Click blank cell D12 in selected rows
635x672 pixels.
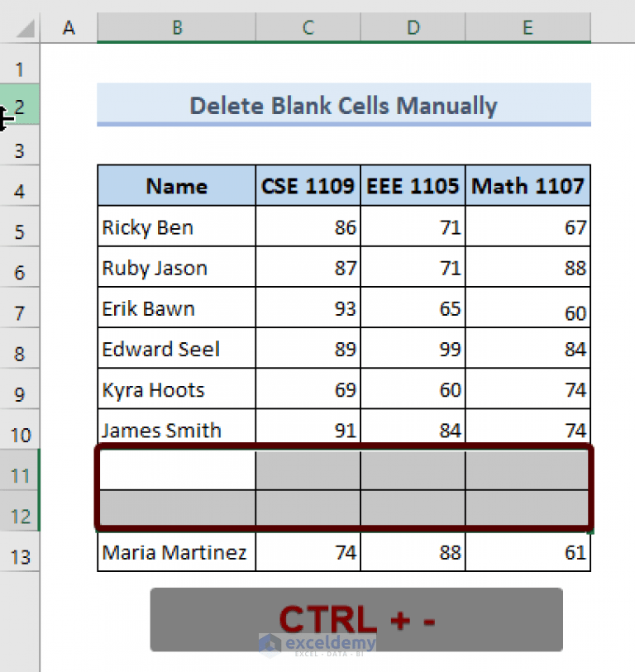coord(413,508)
